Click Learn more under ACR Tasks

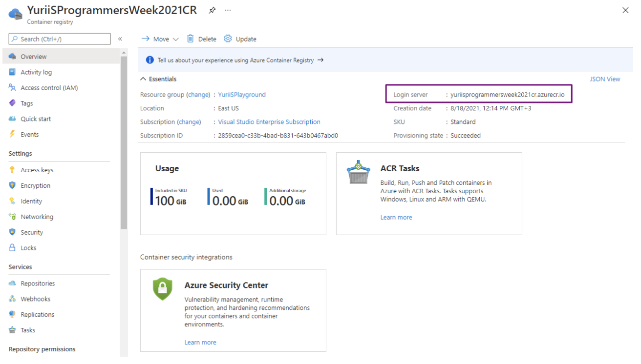point(396,217)
